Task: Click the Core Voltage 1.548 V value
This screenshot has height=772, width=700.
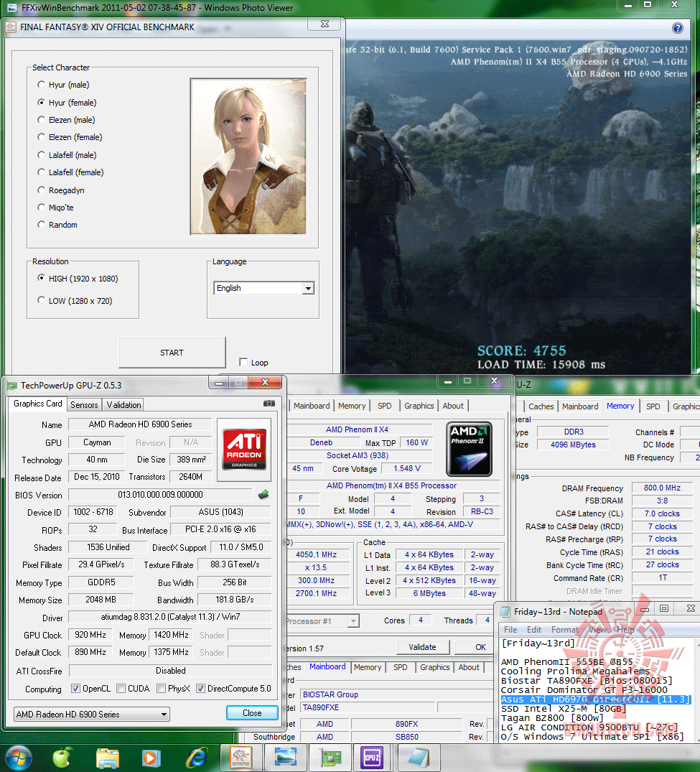Action: [x=407, y=468]
